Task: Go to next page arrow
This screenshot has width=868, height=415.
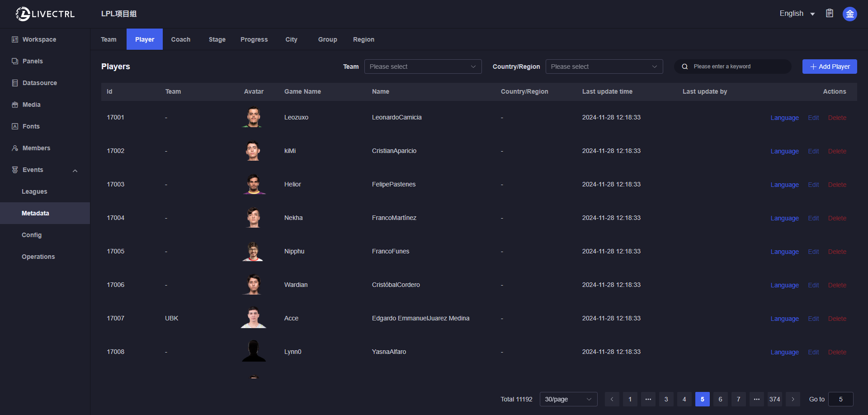Action: point(793,399)
